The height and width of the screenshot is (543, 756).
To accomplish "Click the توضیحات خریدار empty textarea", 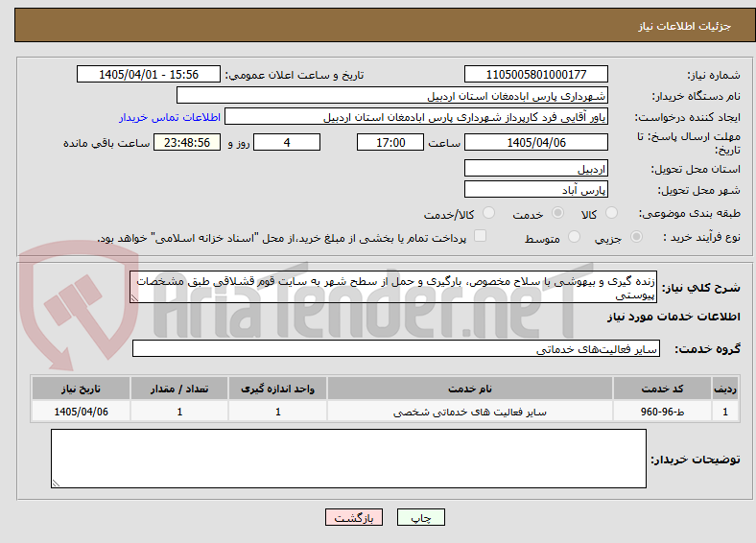I will (x=348, y=459).
